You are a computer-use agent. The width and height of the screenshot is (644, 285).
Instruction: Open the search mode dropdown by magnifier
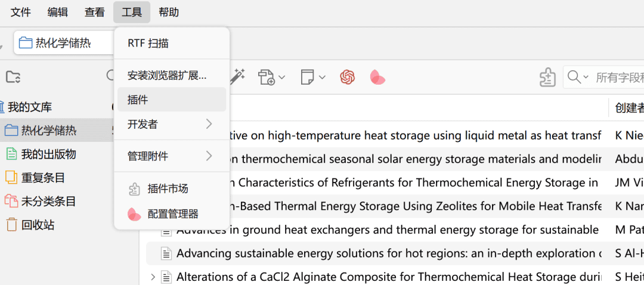point(578,77)
